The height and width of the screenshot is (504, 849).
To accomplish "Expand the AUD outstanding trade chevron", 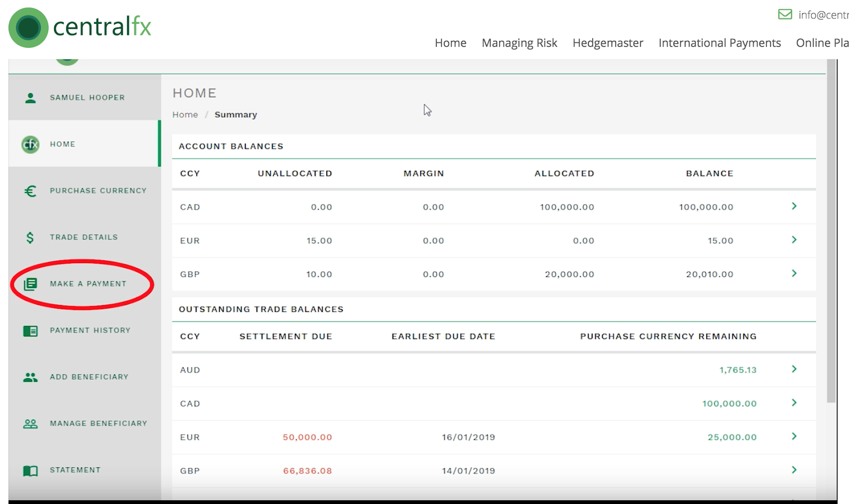I will point(794,369).
